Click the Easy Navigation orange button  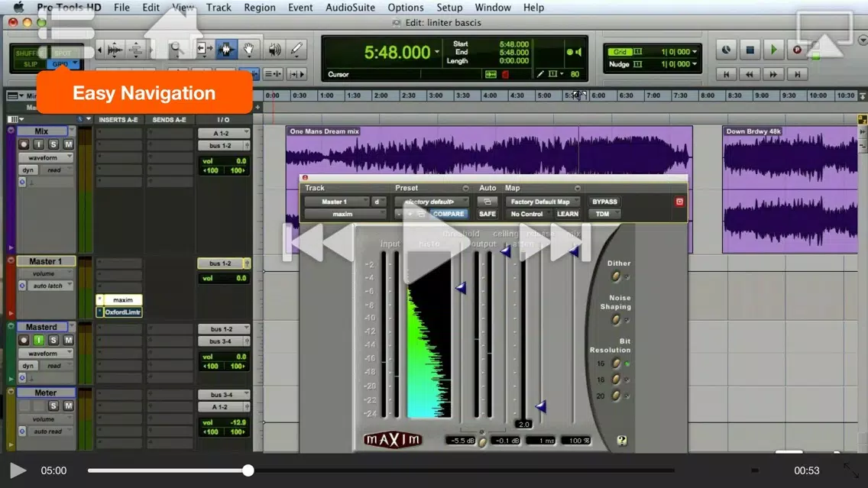(x=144, y=93)
